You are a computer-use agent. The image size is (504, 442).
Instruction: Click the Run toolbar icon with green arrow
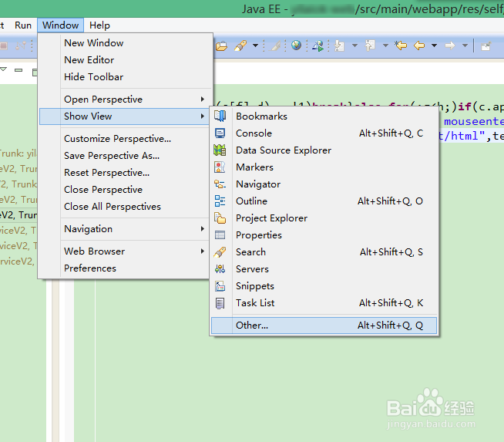tap(318, 46)
